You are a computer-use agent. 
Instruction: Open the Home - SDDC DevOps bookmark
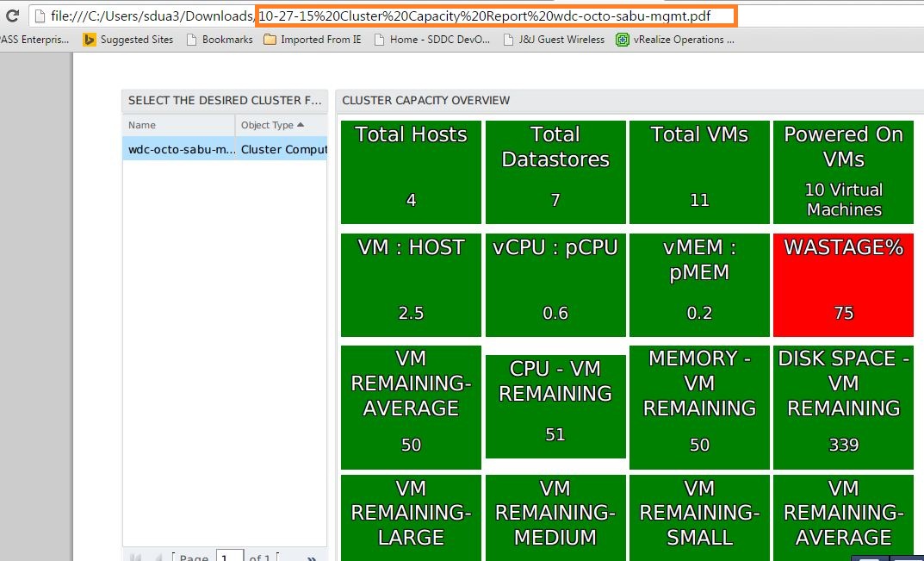(431, 40)
